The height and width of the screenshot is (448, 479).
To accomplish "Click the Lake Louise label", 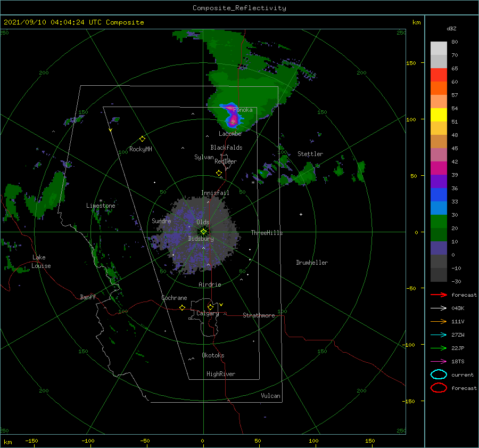I will [x=41, y=262].
